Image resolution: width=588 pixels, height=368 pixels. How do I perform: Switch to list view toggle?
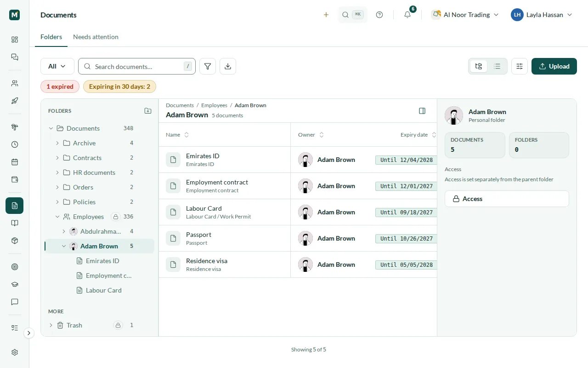pyautogui.click(x=497, y=66)
